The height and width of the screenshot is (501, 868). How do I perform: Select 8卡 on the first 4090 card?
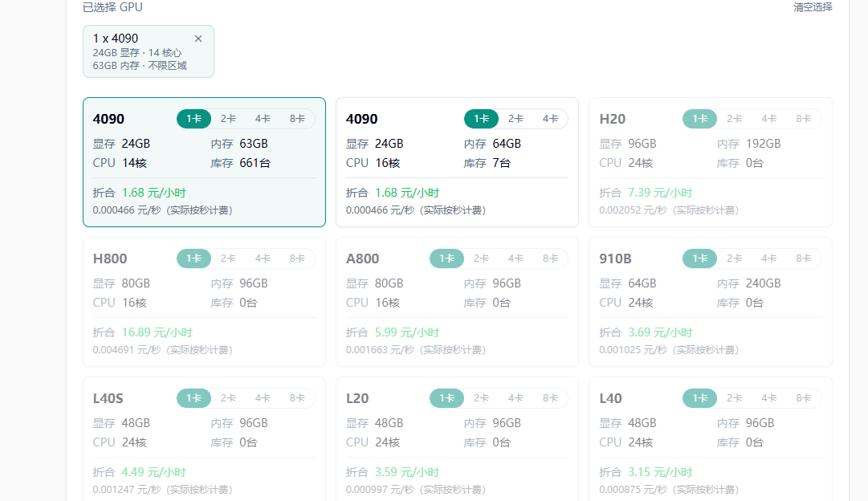[x=297, y=119]
